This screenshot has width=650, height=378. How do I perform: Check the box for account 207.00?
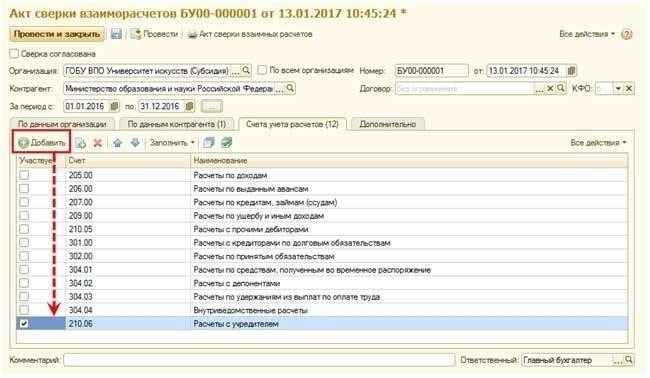click(x=24, y=202)
